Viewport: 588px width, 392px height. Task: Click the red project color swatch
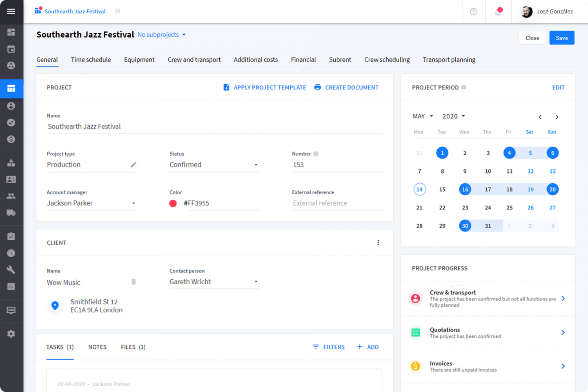(x=173, y=203)
